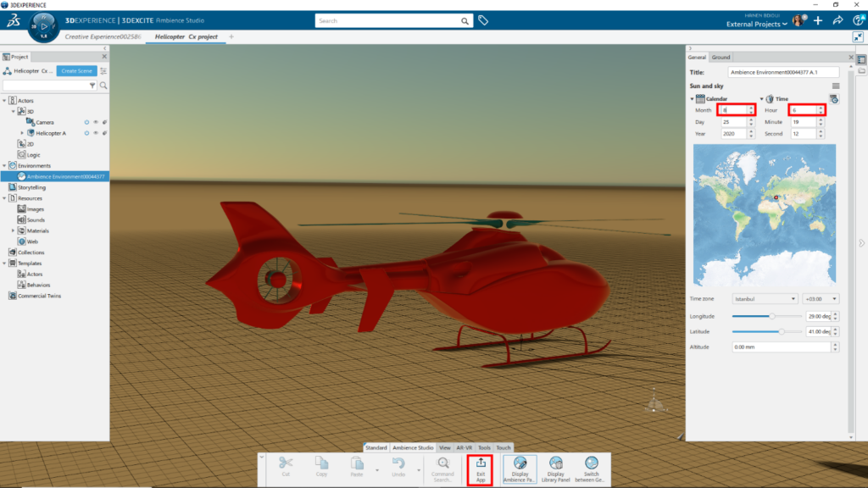Toggle Camera pick icon at row end

coord(104,122)
